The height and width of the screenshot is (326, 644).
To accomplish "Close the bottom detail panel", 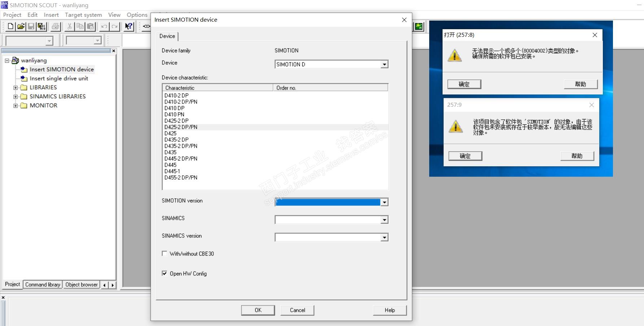I will click(x=3, y=298).
